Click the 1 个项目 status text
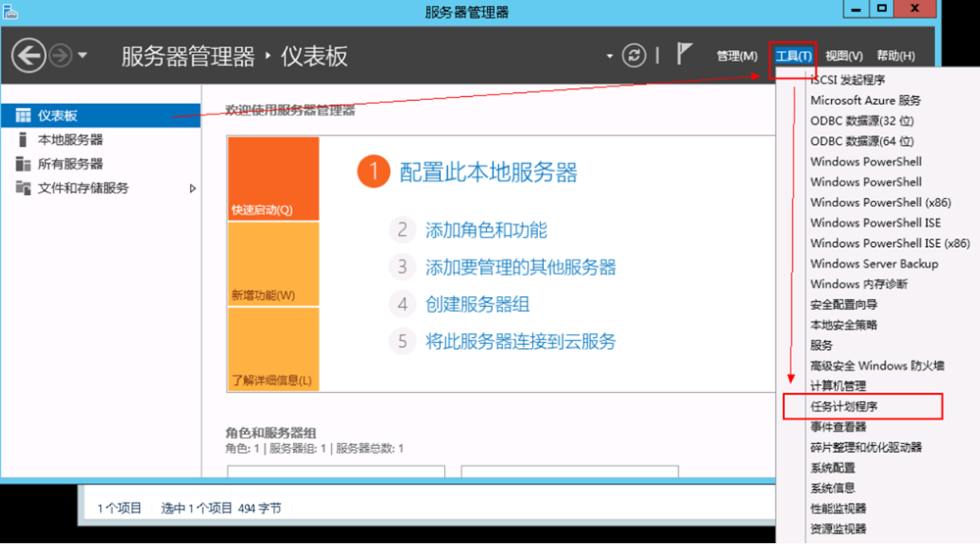Viewport: 980px width, 544px height. (x=120, y=509)
